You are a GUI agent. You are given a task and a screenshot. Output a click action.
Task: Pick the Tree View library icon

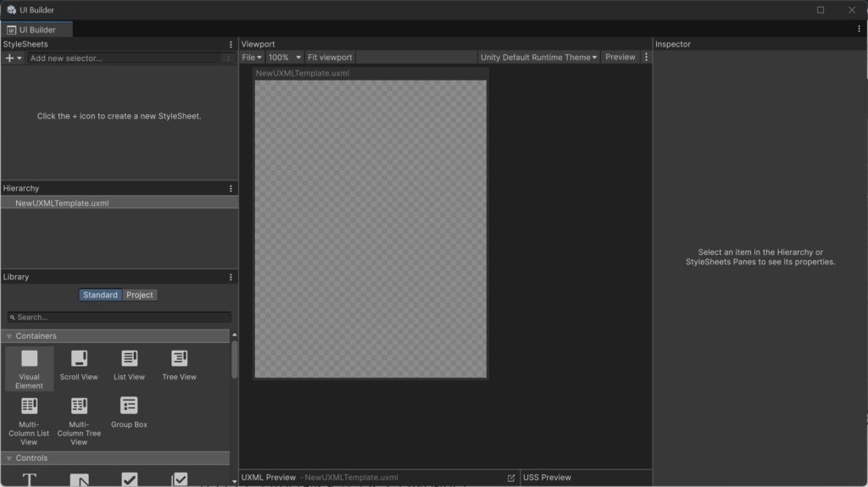[180, 358]
